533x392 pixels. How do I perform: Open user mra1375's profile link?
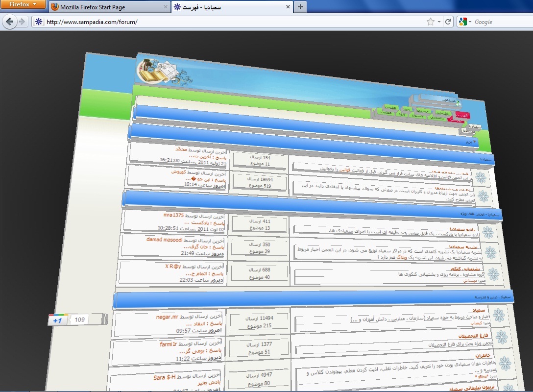[173, 215]
